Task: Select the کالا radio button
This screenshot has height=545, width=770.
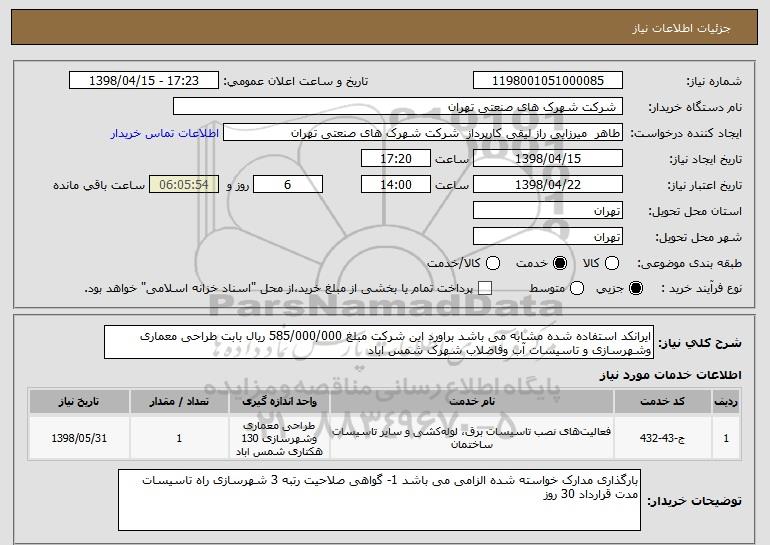Action: (x=612, y=263)
